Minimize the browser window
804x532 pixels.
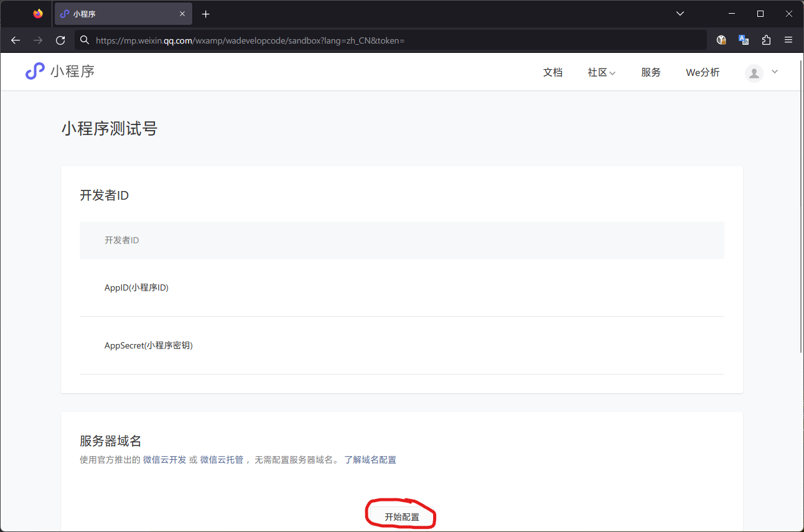click(731, 14)
